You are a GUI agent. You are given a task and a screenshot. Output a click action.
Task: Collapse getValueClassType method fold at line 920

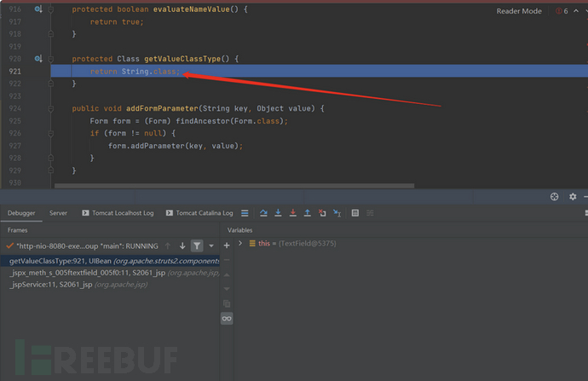pyautogui.click(x=50, y=59)
